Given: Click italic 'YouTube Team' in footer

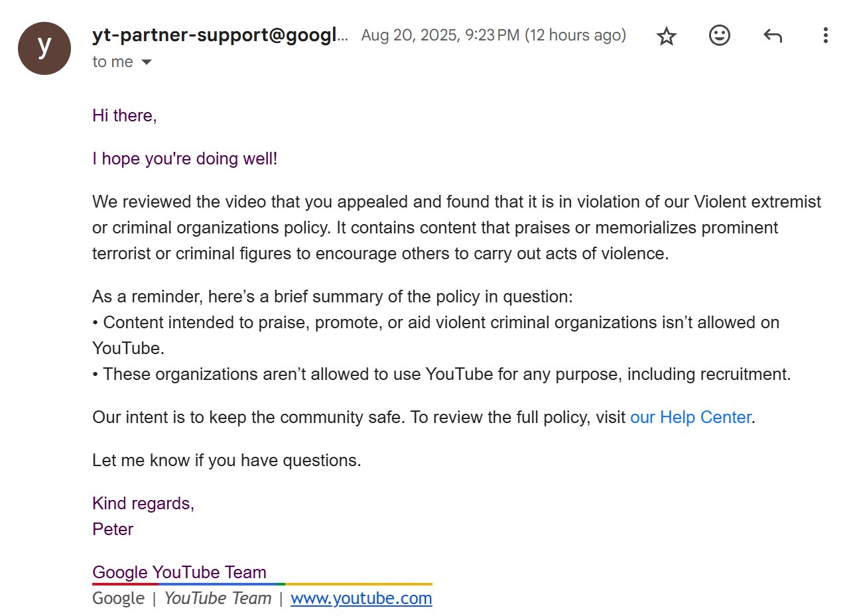Looking at the screenshot, I should 218,598.
